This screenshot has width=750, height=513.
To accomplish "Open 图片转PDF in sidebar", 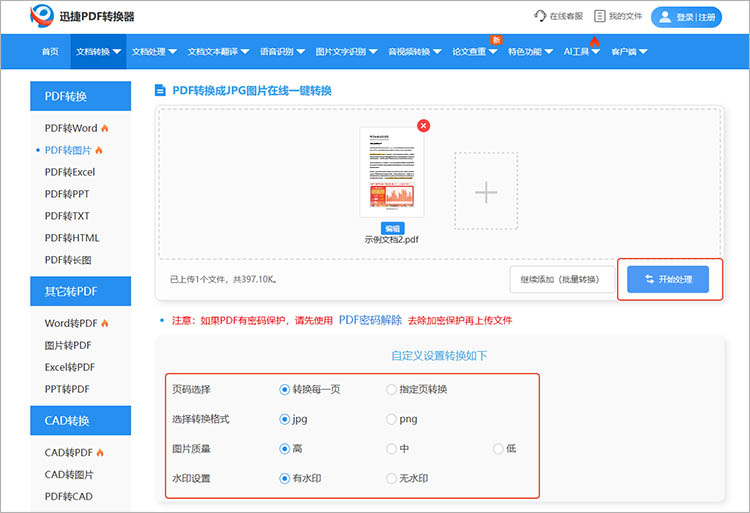I will click(x=68, y=345).
